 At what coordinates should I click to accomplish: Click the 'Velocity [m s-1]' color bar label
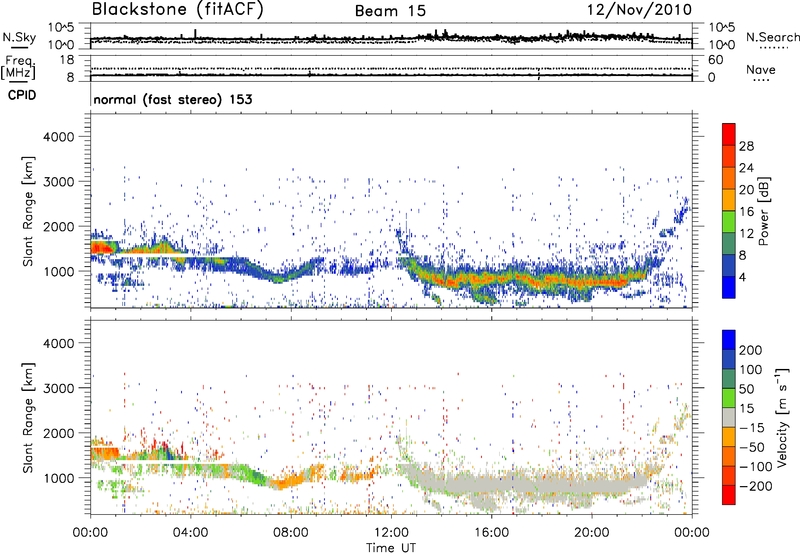(x=782, y=417)
